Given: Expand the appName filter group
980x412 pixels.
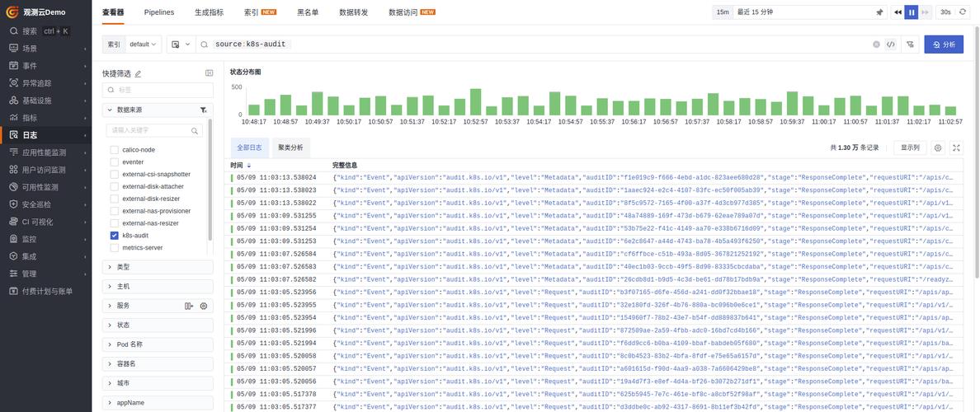Looking at the screenshot, I should click(x=158, y=403).
